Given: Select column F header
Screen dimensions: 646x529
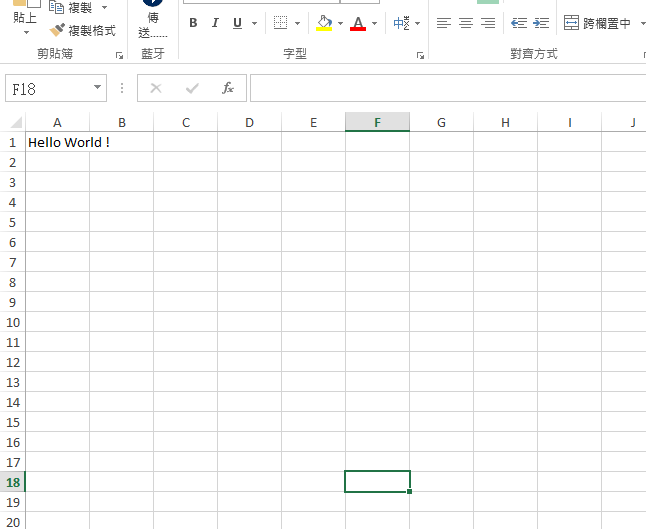Looking at the screenshot, I should click(377, 122).
